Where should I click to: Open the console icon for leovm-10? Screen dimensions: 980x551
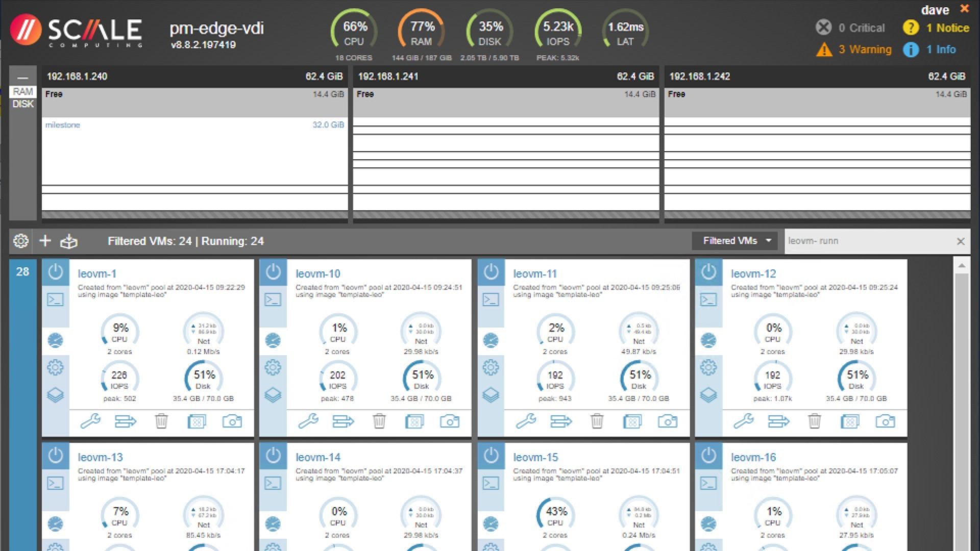[x=273, y=299]
